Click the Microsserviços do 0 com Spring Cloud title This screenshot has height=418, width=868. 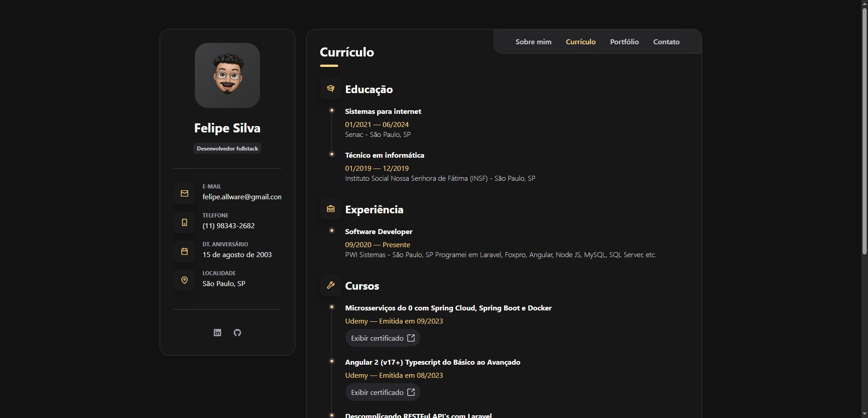pos(448,308)
